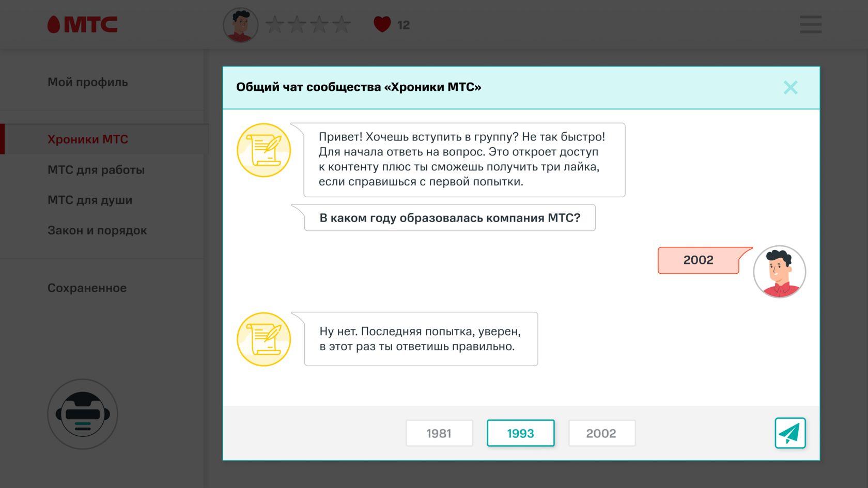Click the red heart likes icon
The height and width of the screenshot is (488, 868).
[382, 24]
